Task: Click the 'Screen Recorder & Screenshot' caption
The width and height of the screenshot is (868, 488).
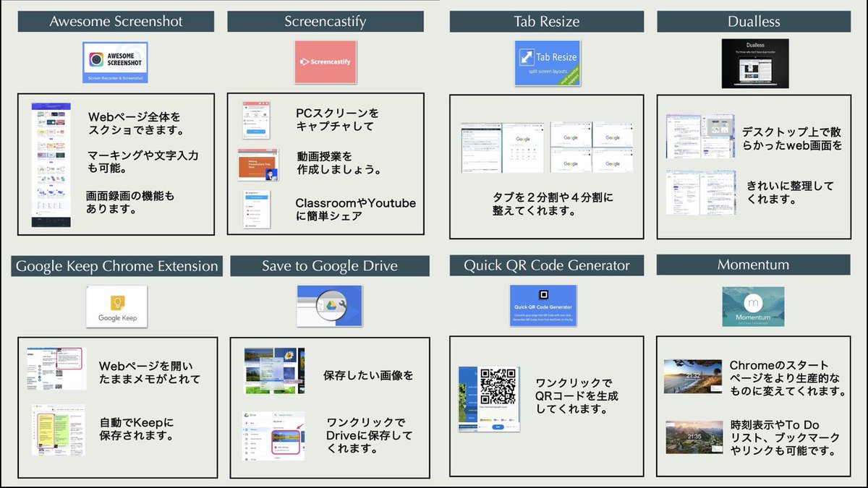Action: point(116,80)
